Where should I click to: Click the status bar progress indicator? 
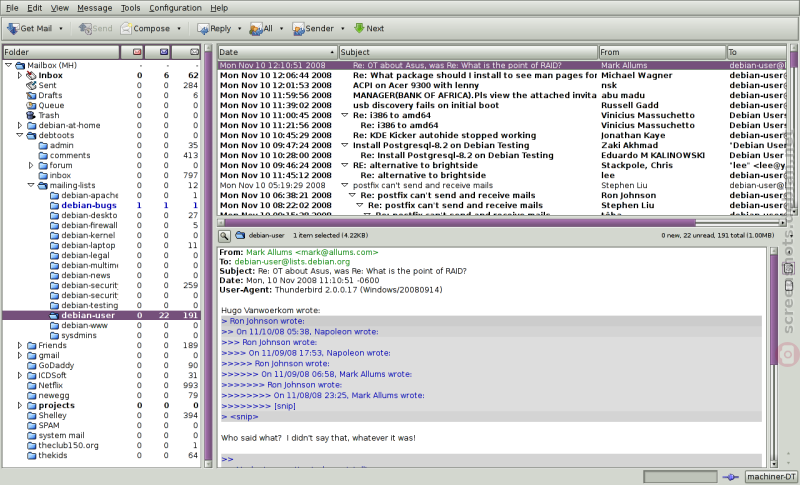(680, 477)
